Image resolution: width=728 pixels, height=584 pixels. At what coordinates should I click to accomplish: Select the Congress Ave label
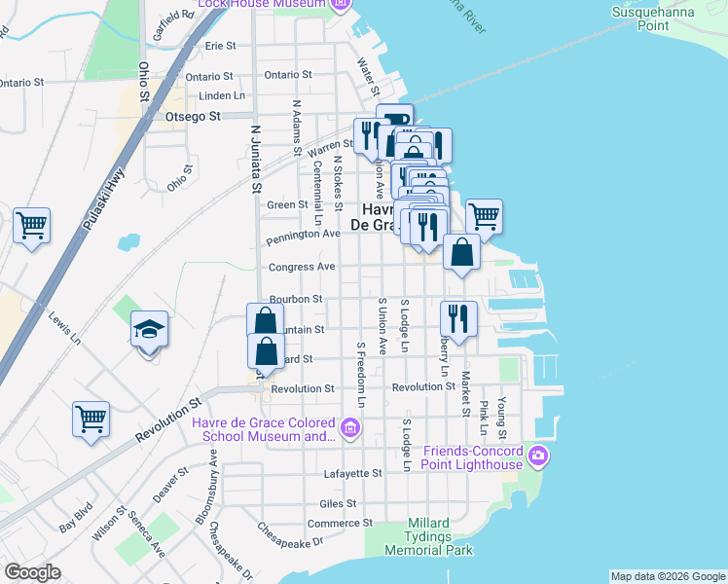coord(302,268)
